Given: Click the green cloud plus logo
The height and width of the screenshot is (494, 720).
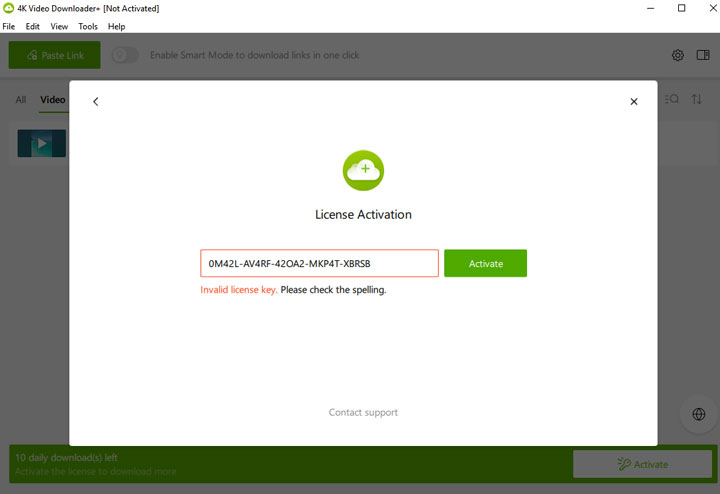Looking at the screenshot, I should (x=363, y=170).
